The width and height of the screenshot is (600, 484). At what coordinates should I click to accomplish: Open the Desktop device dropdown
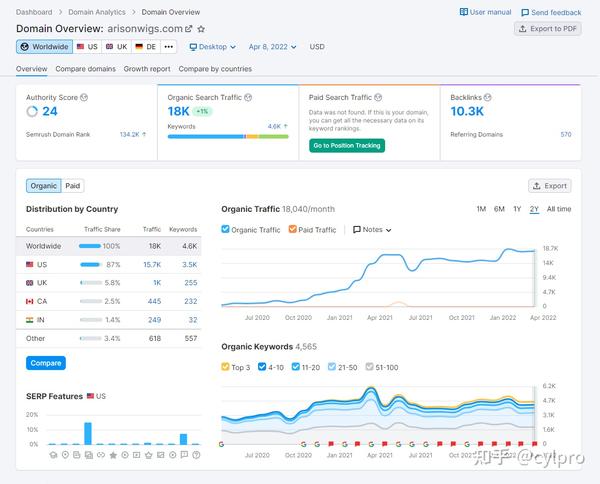coord(213,47)
